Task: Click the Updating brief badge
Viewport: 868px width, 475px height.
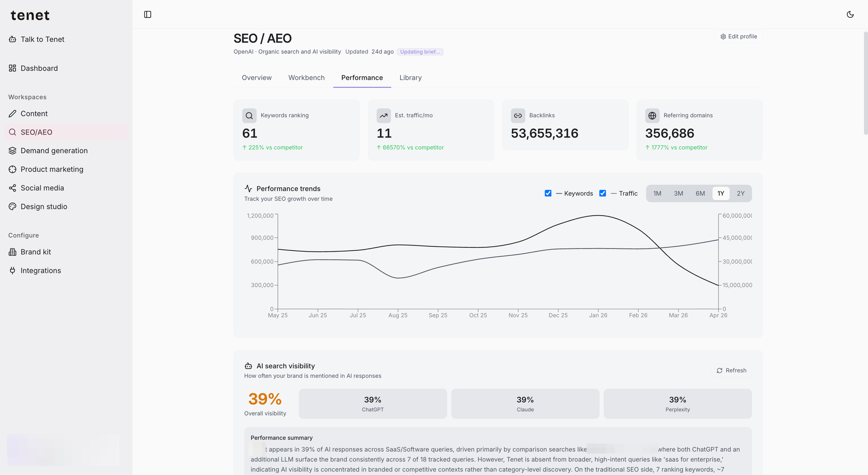Action: click(x=420, y=52)
